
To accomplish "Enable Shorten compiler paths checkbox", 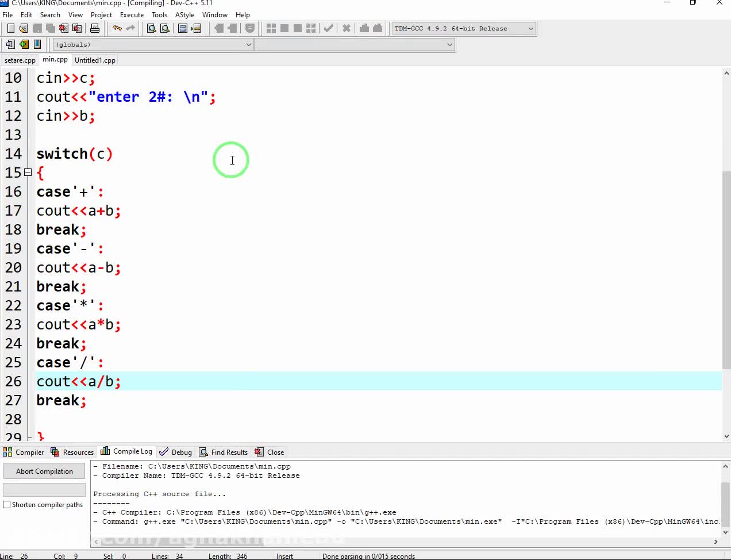I will (7, 505).
